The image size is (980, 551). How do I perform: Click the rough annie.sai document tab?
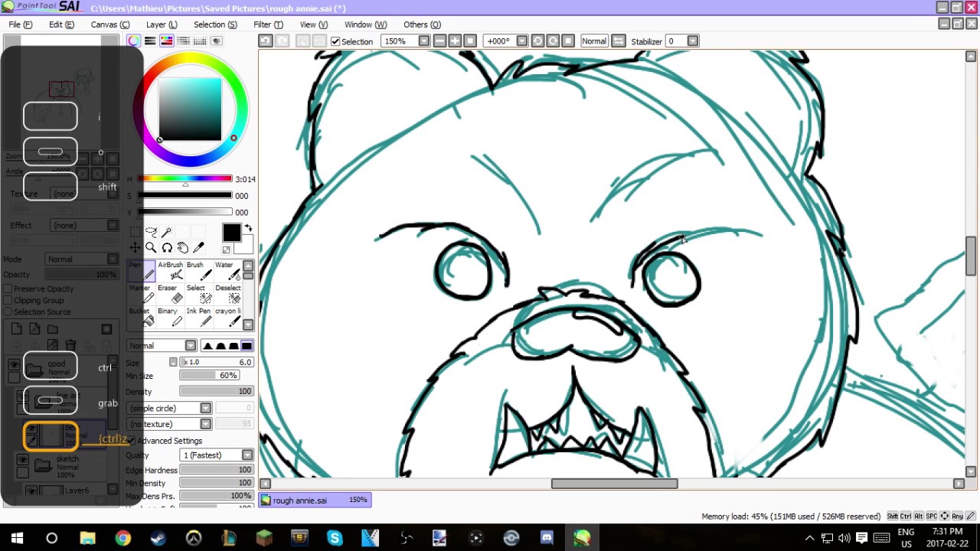tap(315, 500)
